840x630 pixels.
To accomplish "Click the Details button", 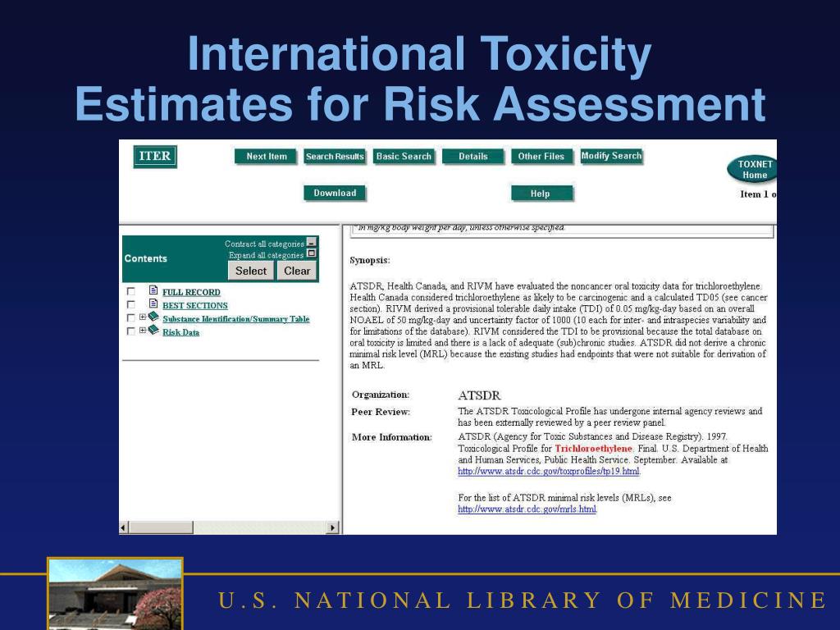I will pos(473,157).
